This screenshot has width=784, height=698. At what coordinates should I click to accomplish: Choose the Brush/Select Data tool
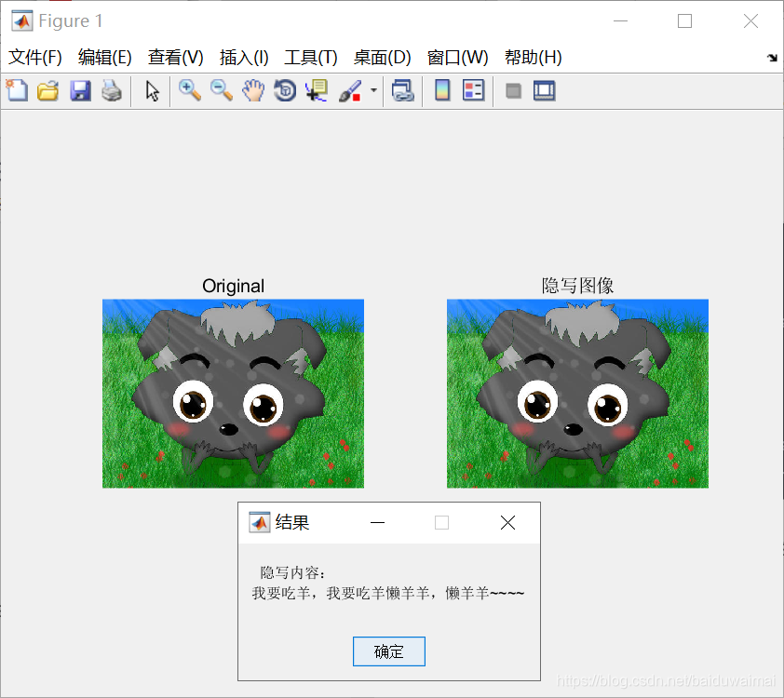tap(350, 91)
